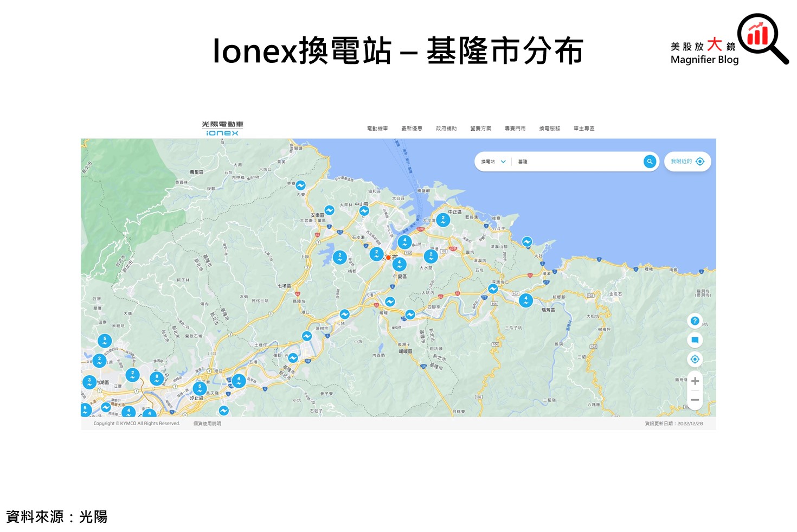Open the 換電服務 navigation item
The height and width of the screenshot is (532, 797).
[549, 129]
